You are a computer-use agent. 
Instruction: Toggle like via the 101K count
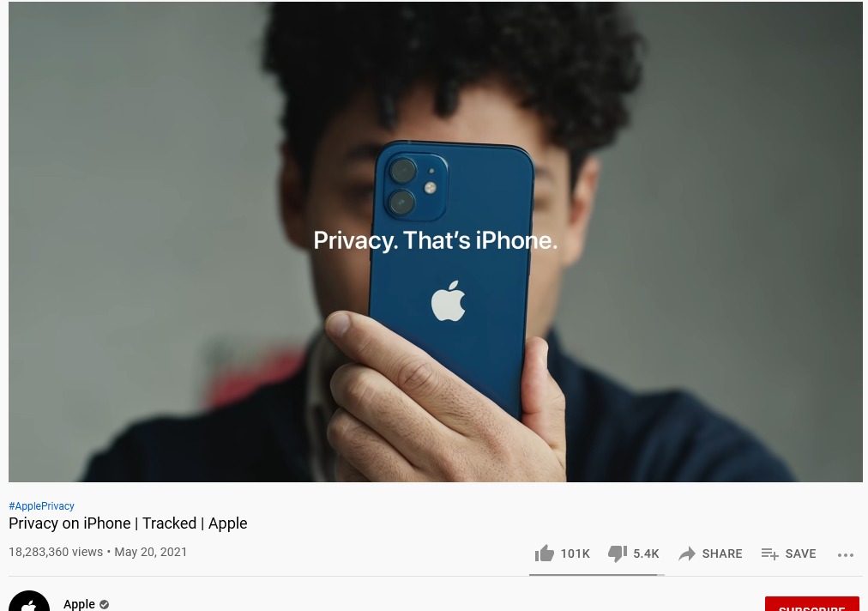pyautogui.click(x=575, y=554)
